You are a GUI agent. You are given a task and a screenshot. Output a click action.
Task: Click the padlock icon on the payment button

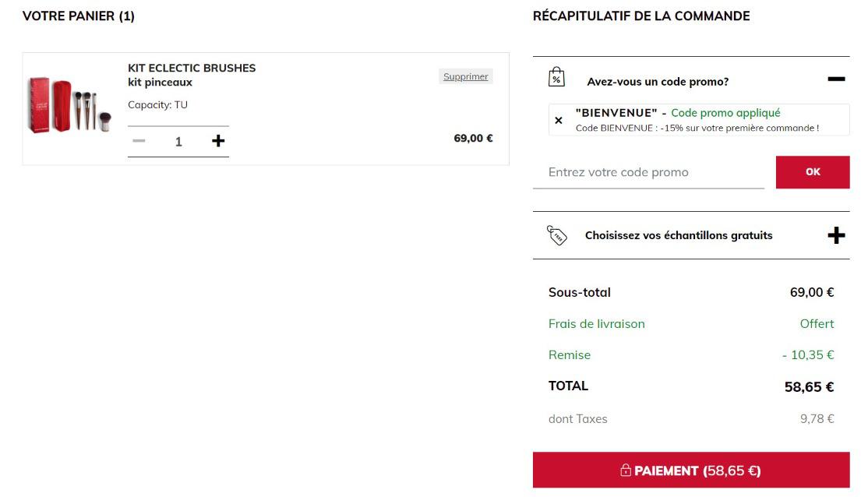tap(626, 470)
